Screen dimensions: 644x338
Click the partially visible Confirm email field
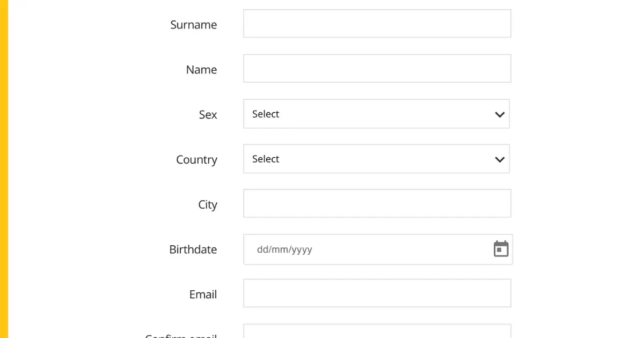click(377, 331)
